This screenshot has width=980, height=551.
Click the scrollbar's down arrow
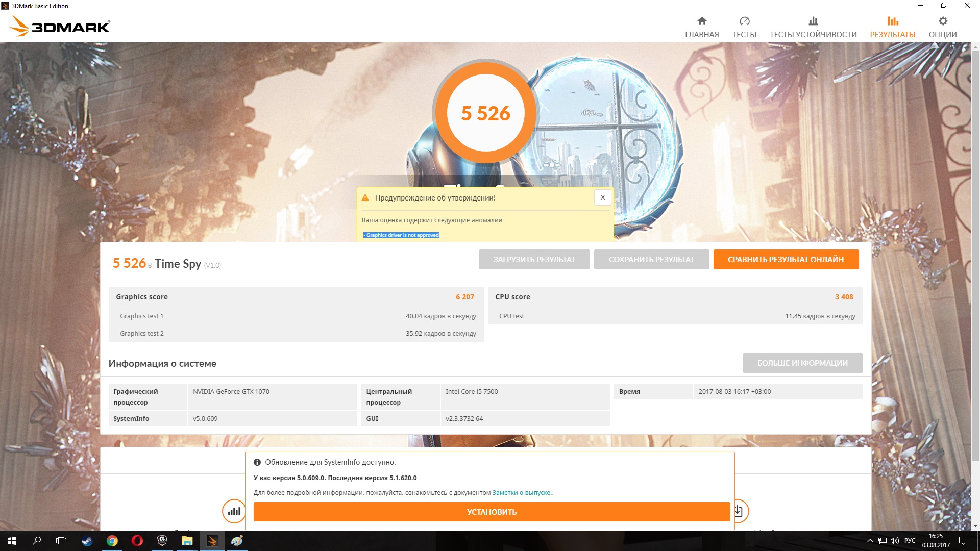point(975,525)
